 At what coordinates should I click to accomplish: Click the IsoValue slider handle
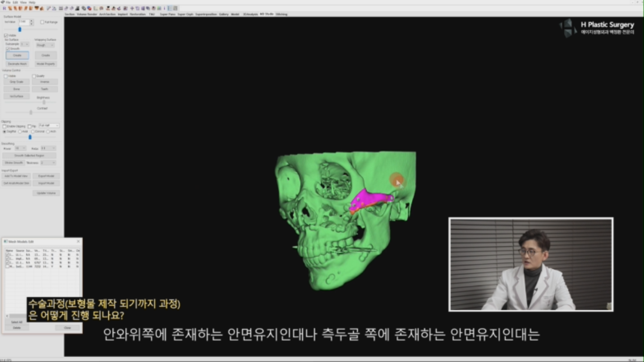coord(20,29)
